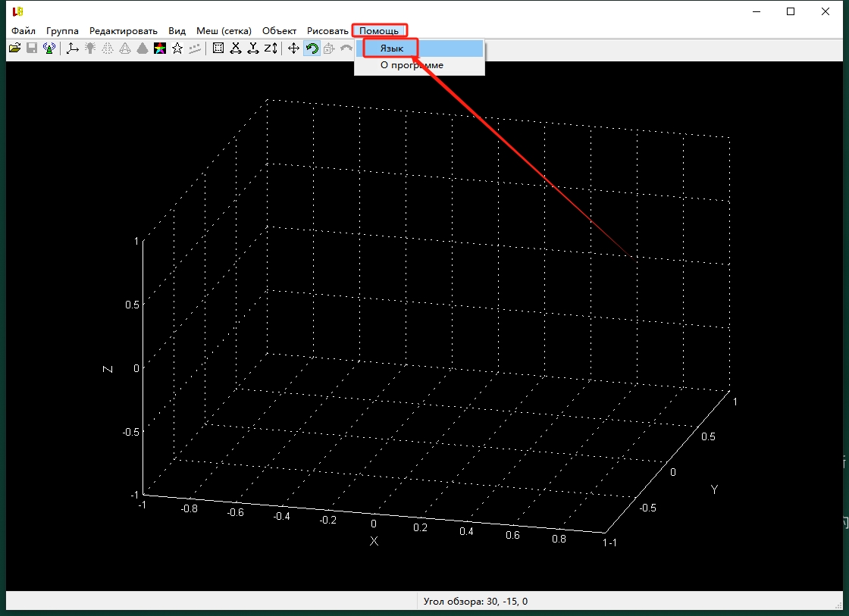Select the Z axis view icon
Image resolution: width=849 pixels, height=616 pixels.
271,48
